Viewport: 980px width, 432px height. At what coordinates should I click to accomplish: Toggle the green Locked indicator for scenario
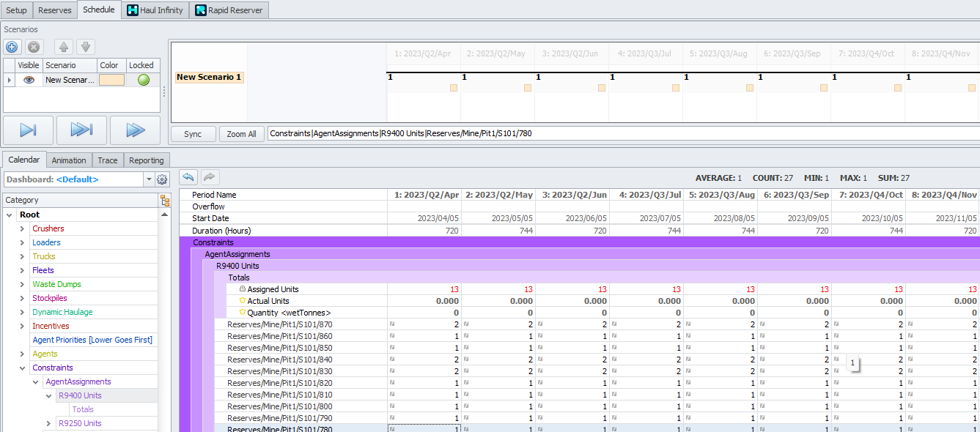pos(143,80)
